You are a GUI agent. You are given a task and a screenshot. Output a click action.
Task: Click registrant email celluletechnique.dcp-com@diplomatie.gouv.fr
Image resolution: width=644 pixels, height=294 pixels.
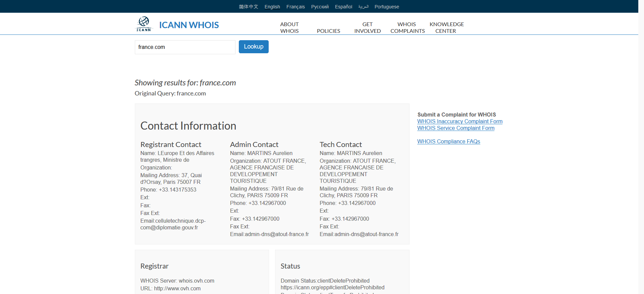pyautogui.click(x=173, y=224)
